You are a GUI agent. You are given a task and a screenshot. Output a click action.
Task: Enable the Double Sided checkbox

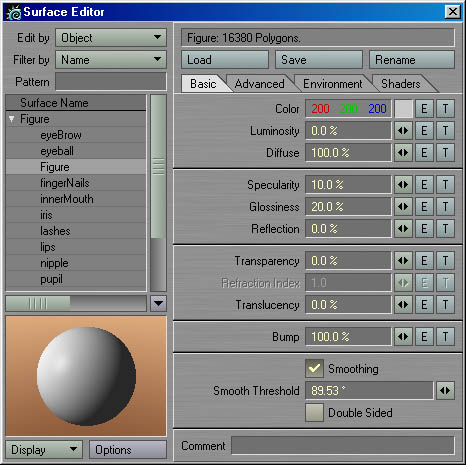coord(314,412)
